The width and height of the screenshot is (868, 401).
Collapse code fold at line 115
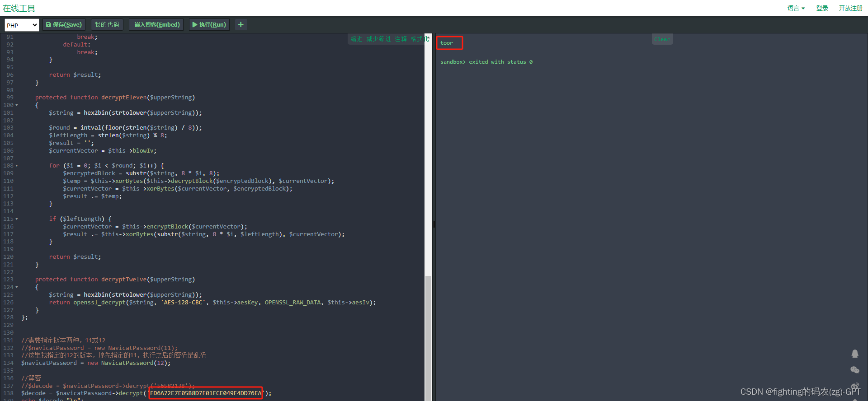tap(17, 219)
